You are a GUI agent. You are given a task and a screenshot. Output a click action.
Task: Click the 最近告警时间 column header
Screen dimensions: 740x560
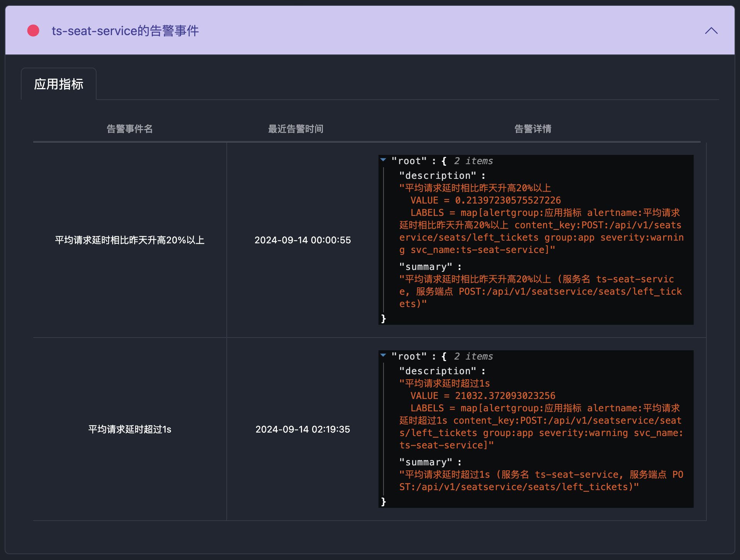click(296, 129)
